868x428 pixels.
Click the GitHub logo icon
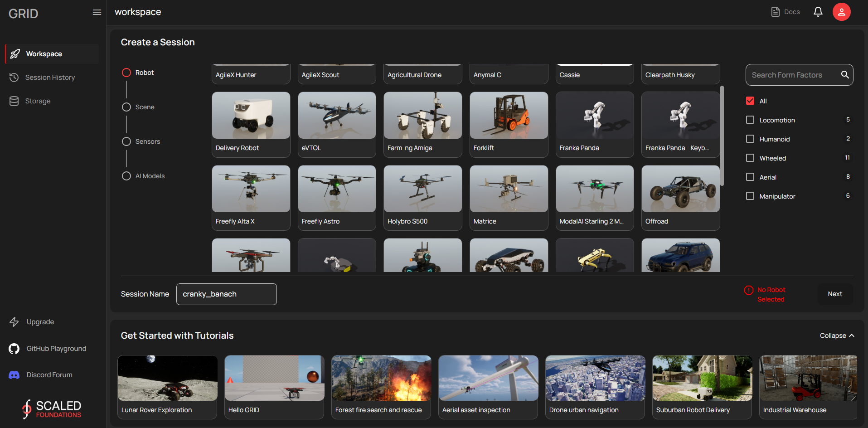(14, 349)
